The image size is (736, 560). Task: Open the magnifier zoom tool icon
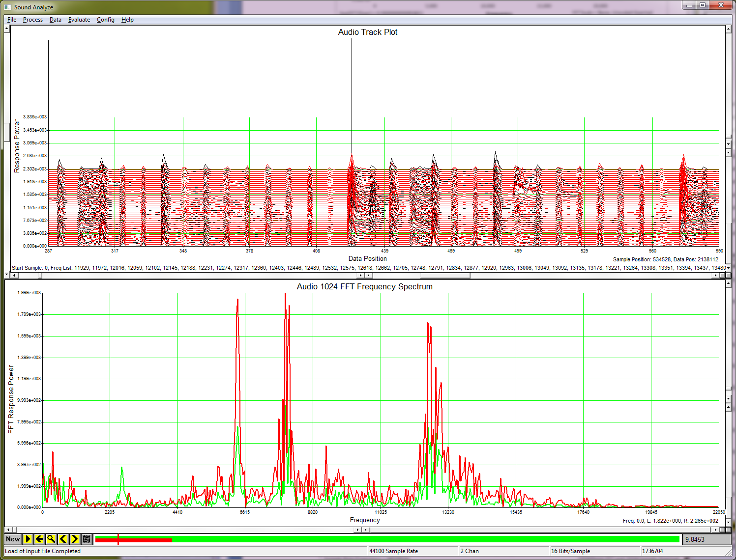click(51, 539)
